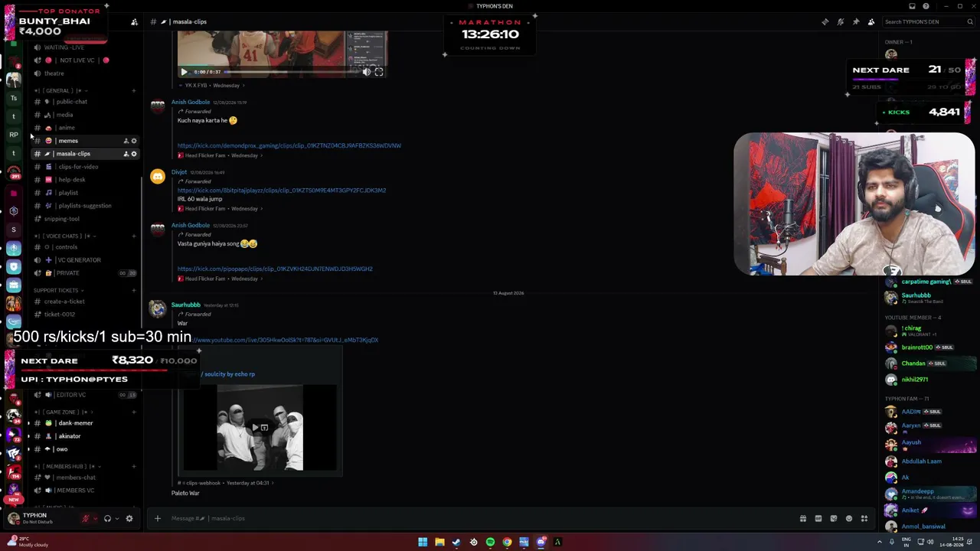
Task: Open Discord help icon
Action: [x=926, y=6]
